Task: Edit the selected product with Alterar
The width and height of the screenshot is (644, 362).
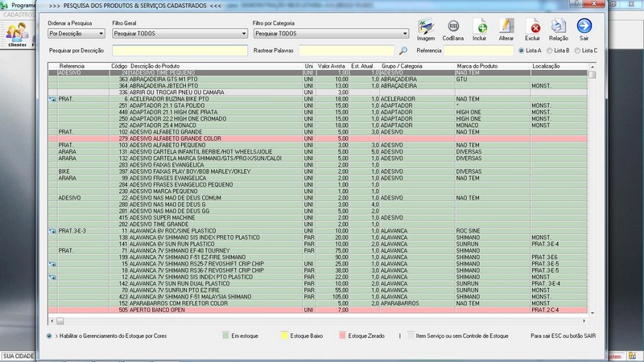Action: click(506, 29)
